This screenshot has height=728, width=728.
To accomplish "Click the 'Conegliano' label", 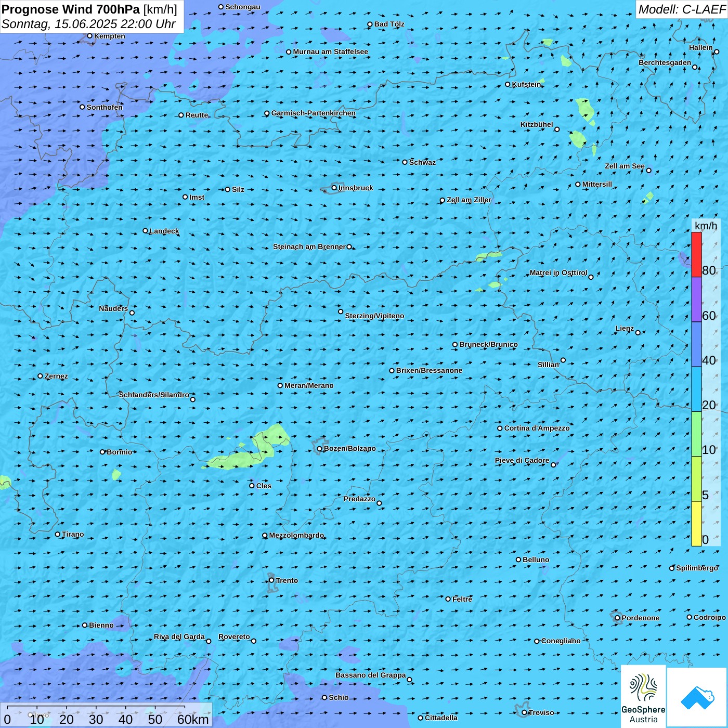I will [561, 641].
